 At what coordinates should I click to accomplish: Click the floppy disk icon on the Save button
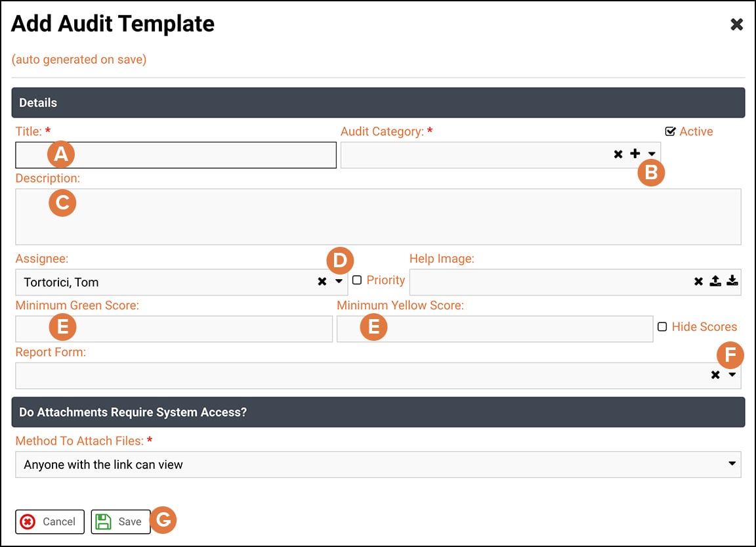(104, 521)
